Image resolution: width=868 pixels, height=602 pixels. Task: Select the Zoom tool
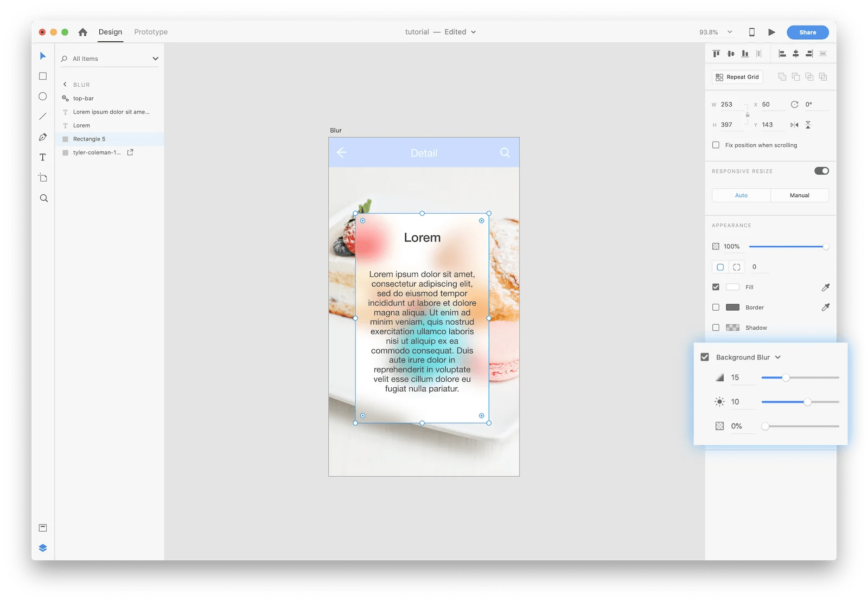click(44, 198)
